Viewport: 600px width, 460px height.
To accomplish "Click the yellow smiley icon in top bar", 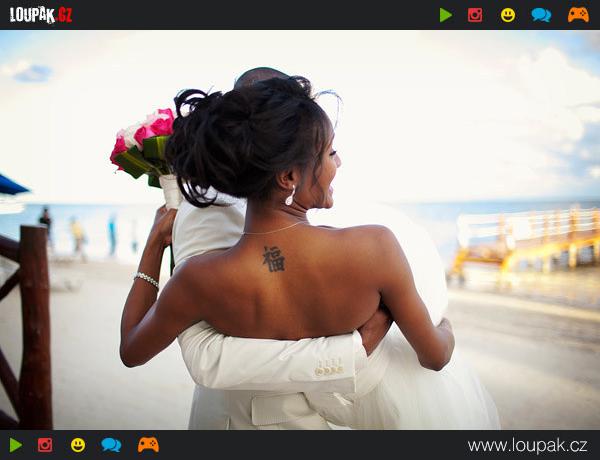I will click(508, 15).
